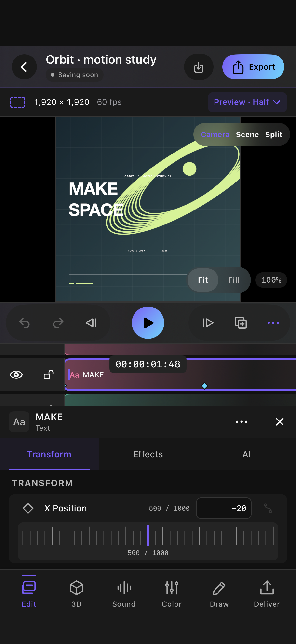Open the transport more-options ellipsis
The width and height of the screenshot is (296, 644).
click(x=273, y=323)
